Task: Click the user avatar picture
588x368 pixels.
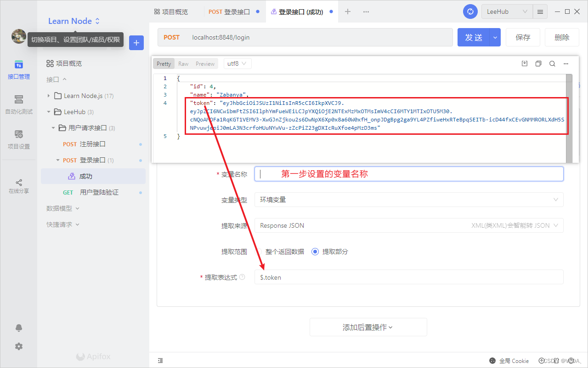Action: click(19, 36)
